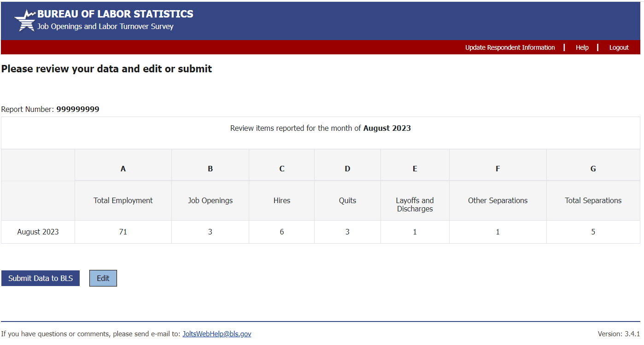This screenshot has height=345, width=644.
Task: Click column letter G header
Action: [x=593, y=169]
